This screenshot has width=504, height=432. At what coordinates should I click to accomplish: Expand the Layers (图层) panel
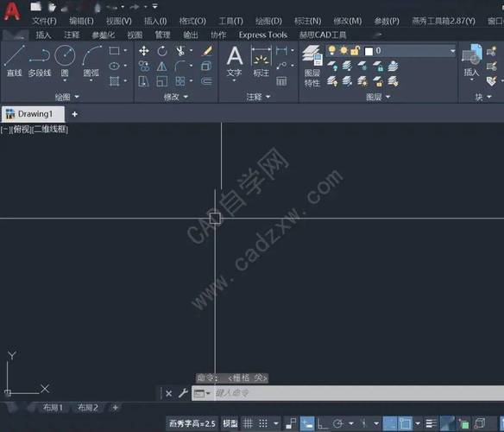click(x=378, y=97)
